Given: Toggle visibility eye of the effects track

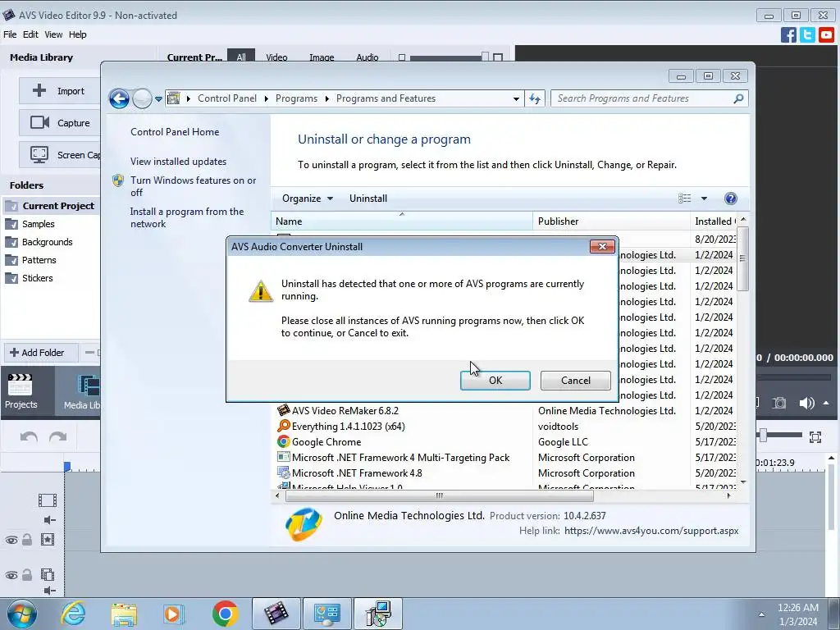Looking at the screenshot, I should click(11, 540).
